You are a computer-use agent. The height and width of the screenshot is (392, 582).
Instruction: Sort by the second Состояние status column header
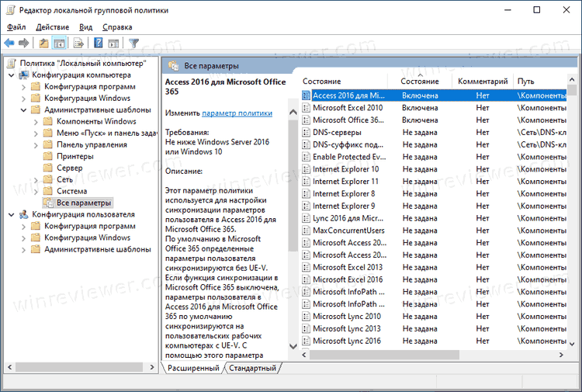tap(420, 82)
